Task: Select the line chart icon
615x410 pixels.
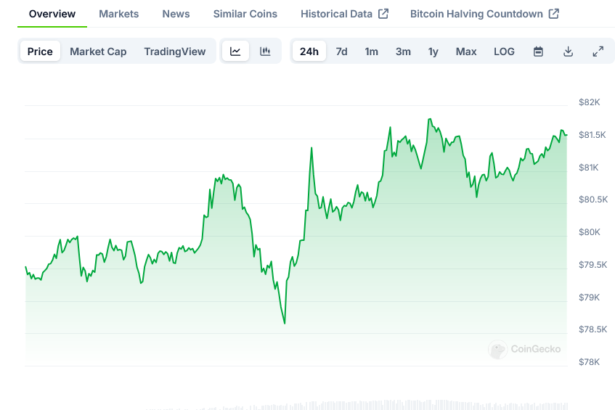Action: (234, 51)
